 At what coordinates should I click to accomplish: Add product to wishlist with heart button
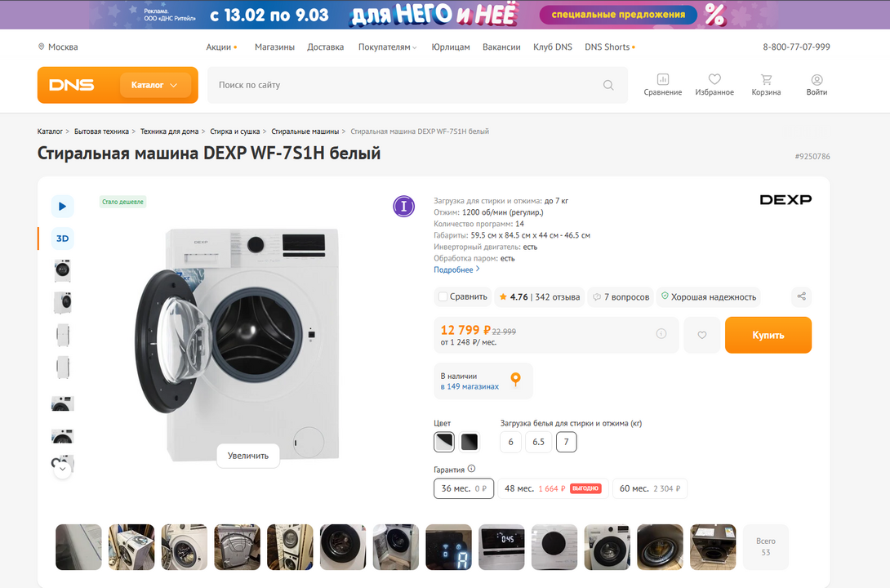coord(702,335)
